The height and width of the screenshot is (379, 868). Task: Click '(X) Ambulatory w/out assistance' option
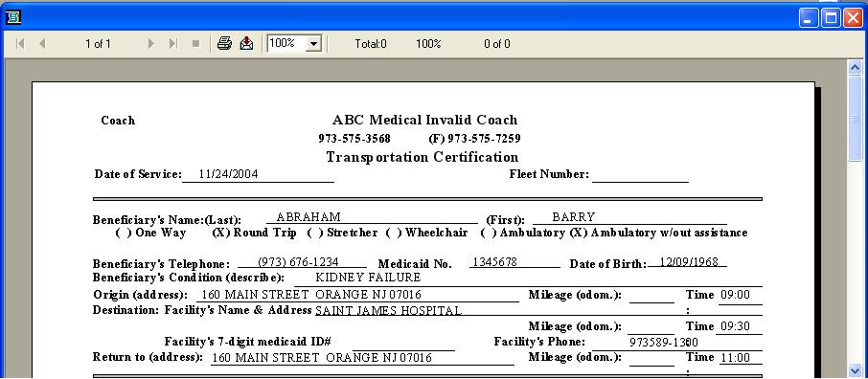(x=659, y=233)
